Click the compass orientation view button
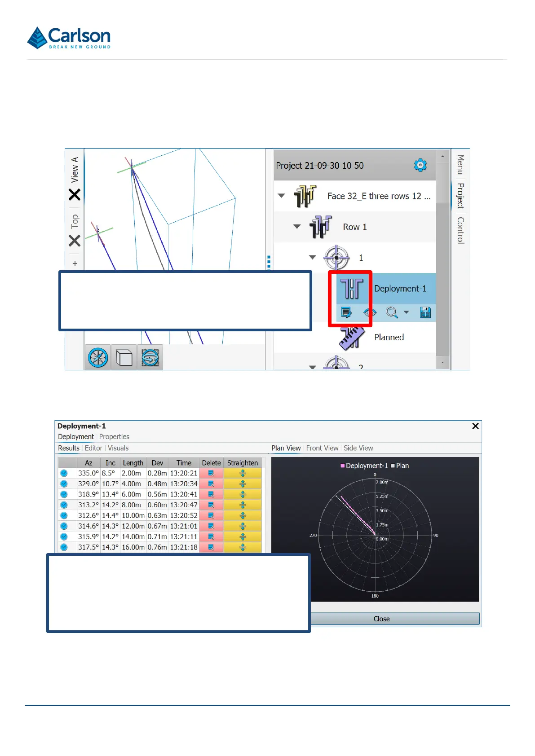This screenshot has width=535, height=756. pyautogui.click(x=98, y=358)
